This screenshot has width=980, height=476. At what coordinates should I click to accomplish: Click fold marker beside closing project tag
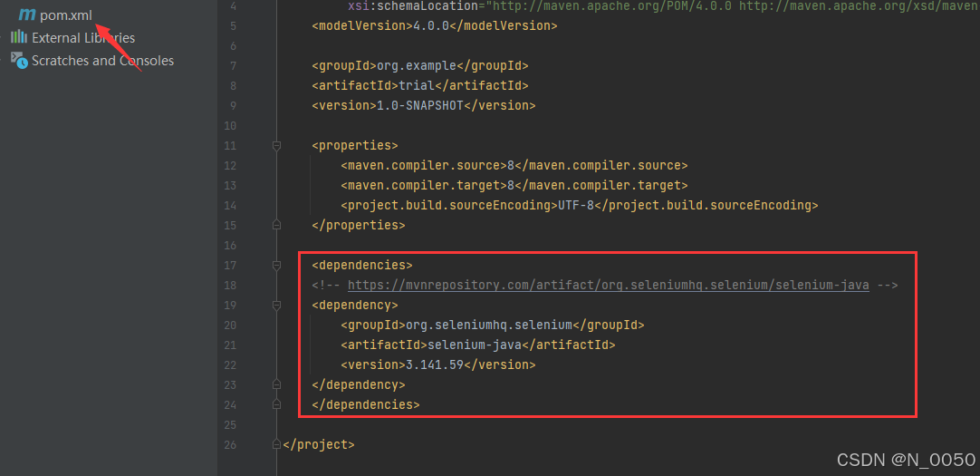276,444
